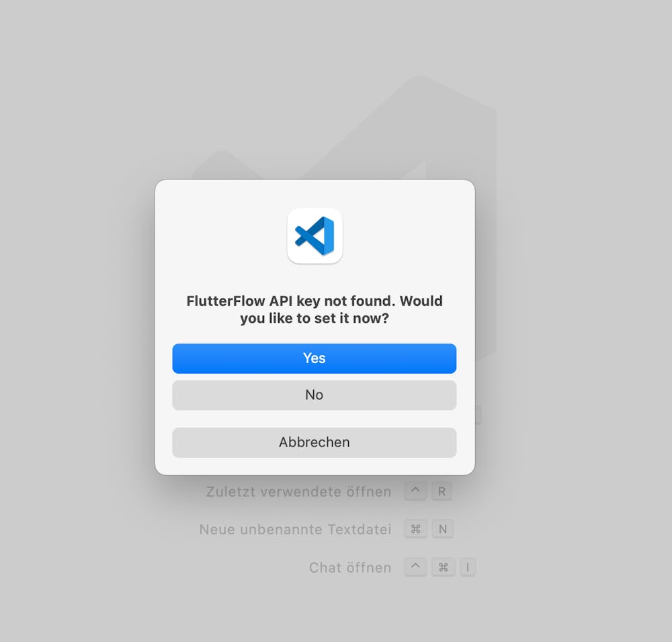Click the partially hidden keycap at dialog's right edge

click(x=478, y=415)
